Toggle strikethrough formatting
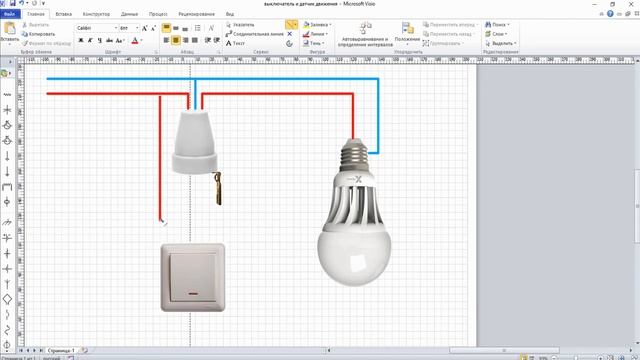 pos(109,40)
